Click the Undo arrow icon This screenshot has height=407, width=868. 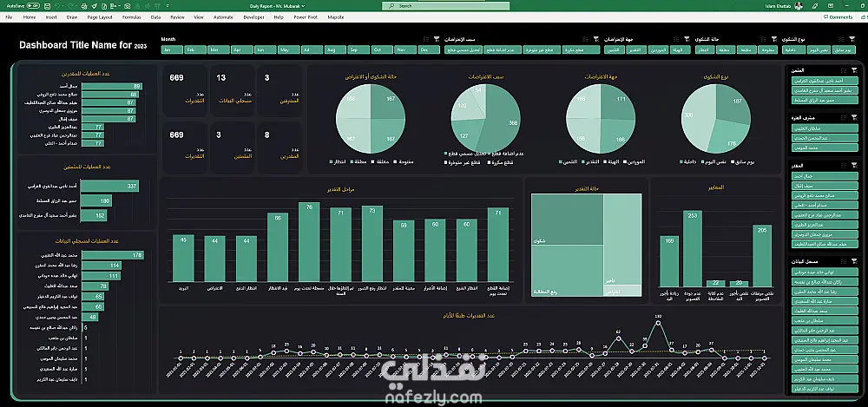[57, 5]
